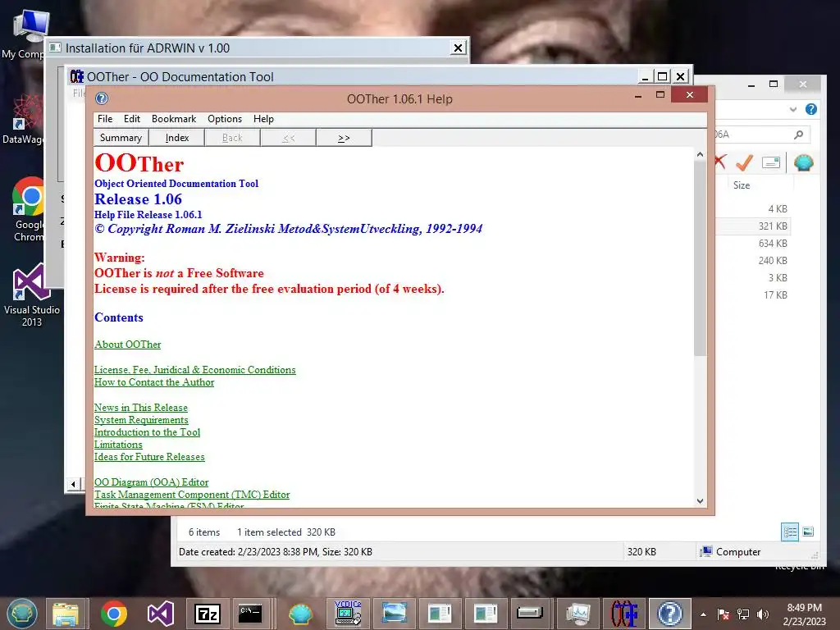Open Chrome from the taskbar

113,614
